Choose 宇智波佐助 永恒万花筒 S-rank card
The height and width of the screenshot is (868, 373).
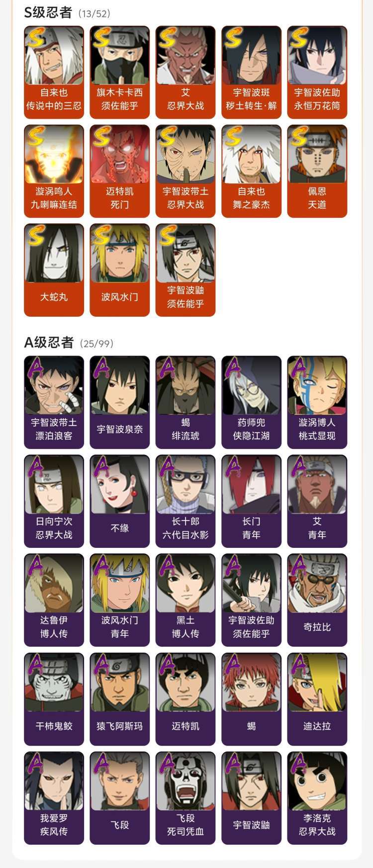click(x=317, y=72)
